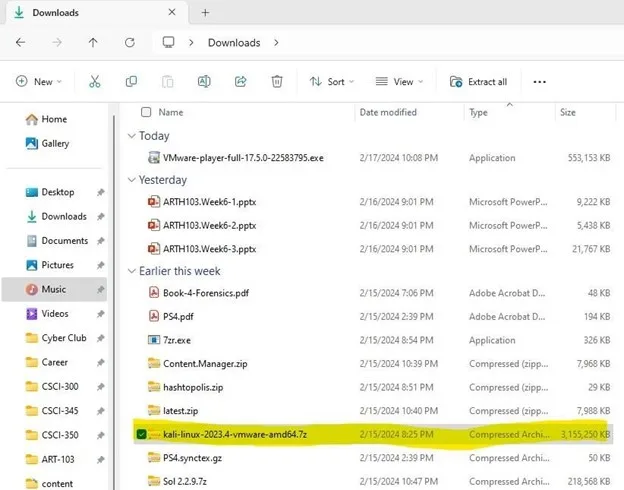Click the This PC monitor icon in address bar
Screen dimensions: 624x490
point(168,42)
